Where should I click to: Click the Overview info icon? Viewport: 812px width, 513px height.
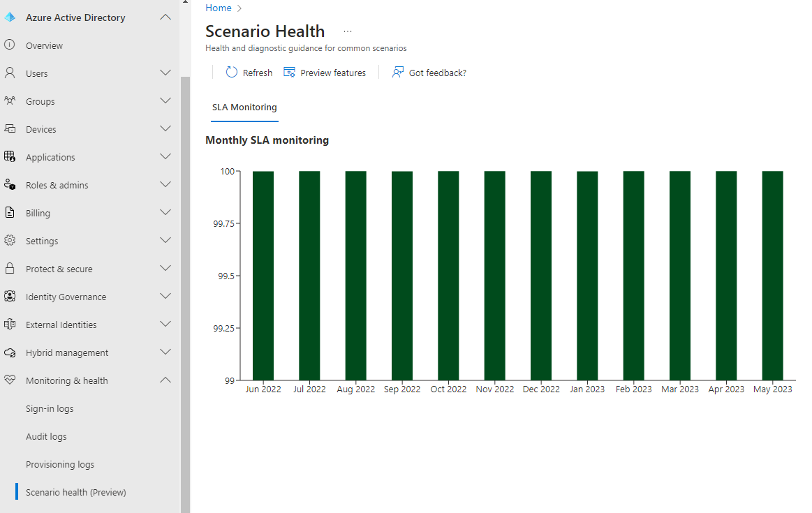coord(9,45)
